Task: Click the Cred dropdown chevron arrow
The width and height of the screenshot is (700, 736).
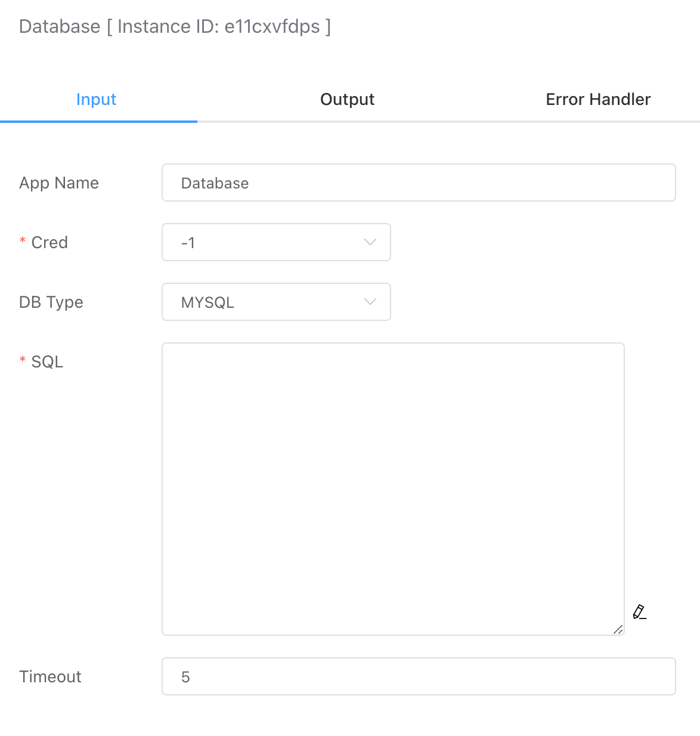Action: 370,242
